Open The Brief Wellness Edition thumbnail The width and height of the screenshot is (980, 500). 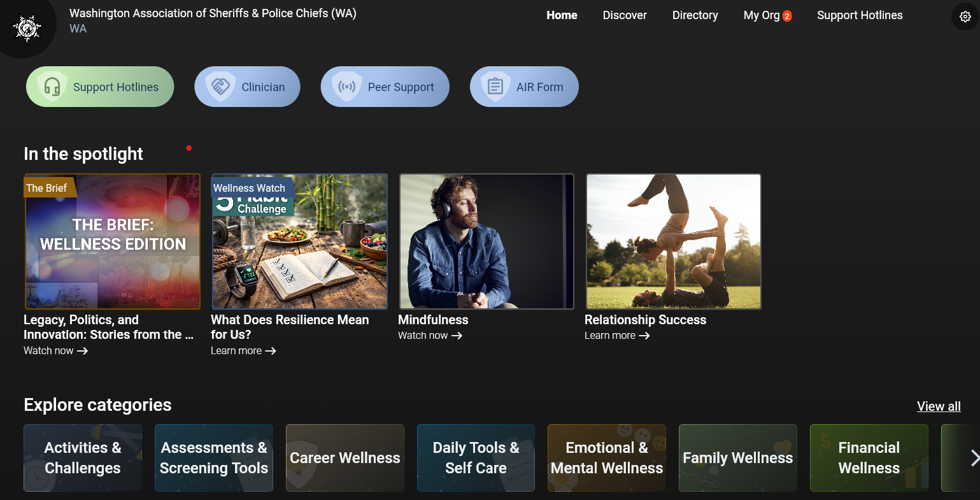coord(113,241)
